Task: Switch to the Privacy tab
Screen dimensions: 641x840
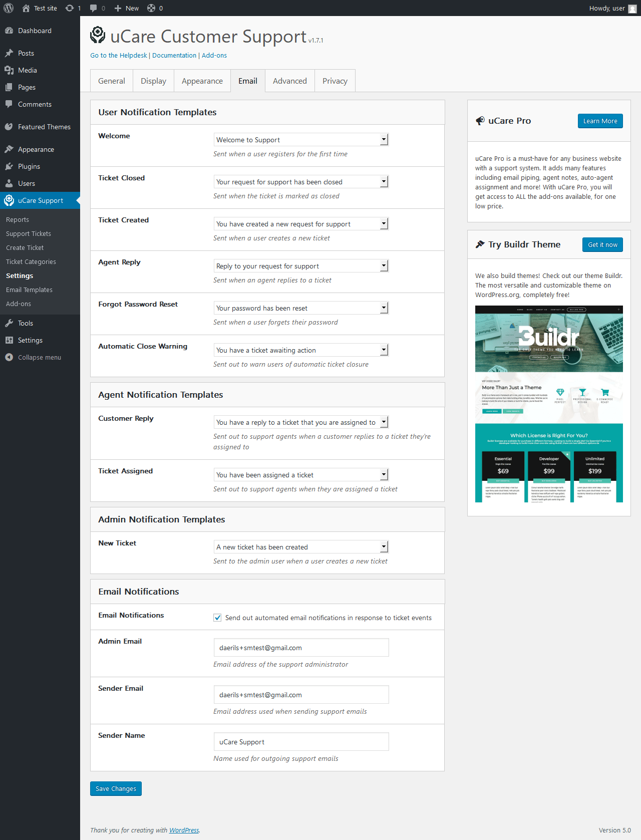Action: (335, 81)
